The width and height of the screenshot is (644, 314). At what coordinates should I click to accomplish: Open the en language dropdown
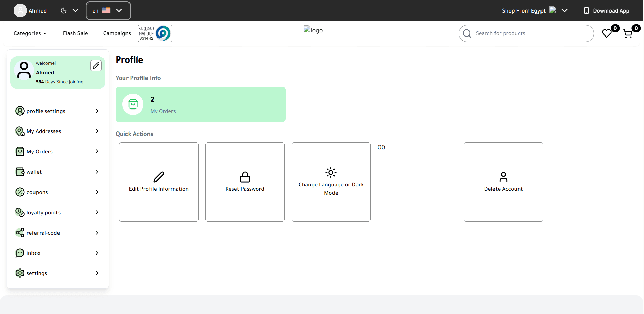click(108, 10)
